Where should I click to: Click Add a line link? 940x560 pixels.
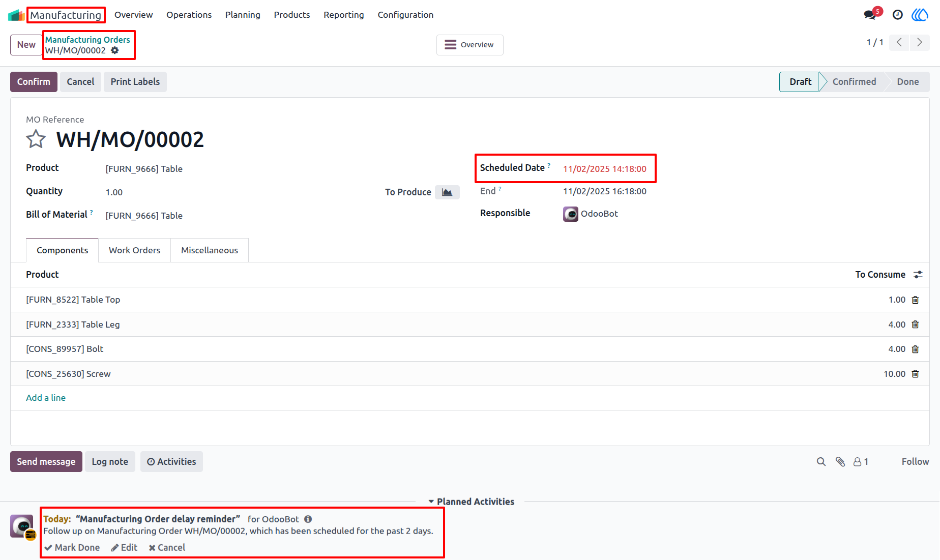tap(46, 398)
